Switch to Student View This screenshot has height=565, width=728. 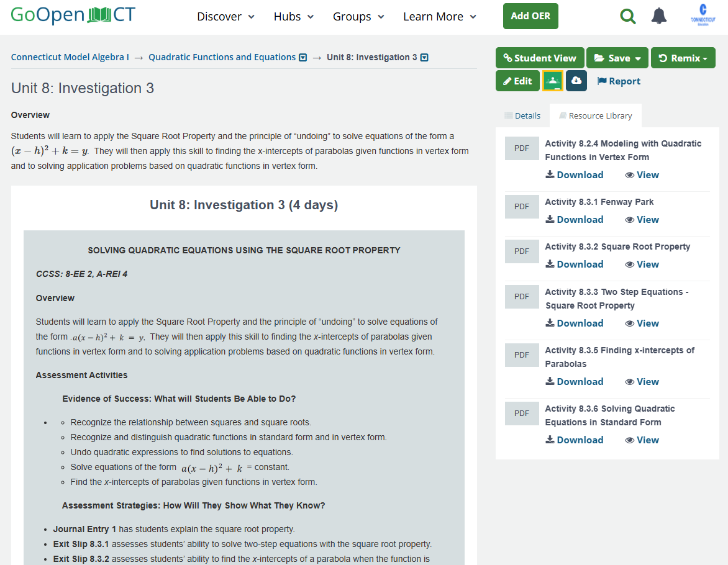(540, 58)
